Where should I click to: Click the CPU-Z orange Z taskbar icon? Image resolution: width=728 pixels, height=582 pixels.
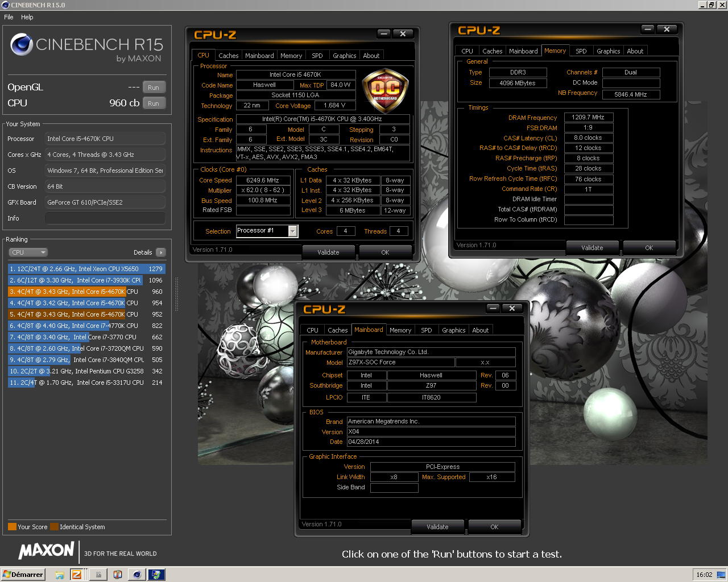(76, 575)
